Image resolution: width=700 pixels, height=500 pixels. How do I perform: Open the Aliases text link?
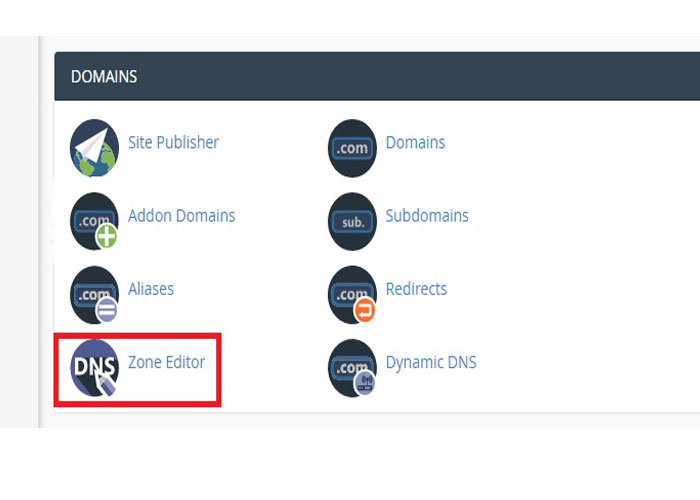pos(151,289)
